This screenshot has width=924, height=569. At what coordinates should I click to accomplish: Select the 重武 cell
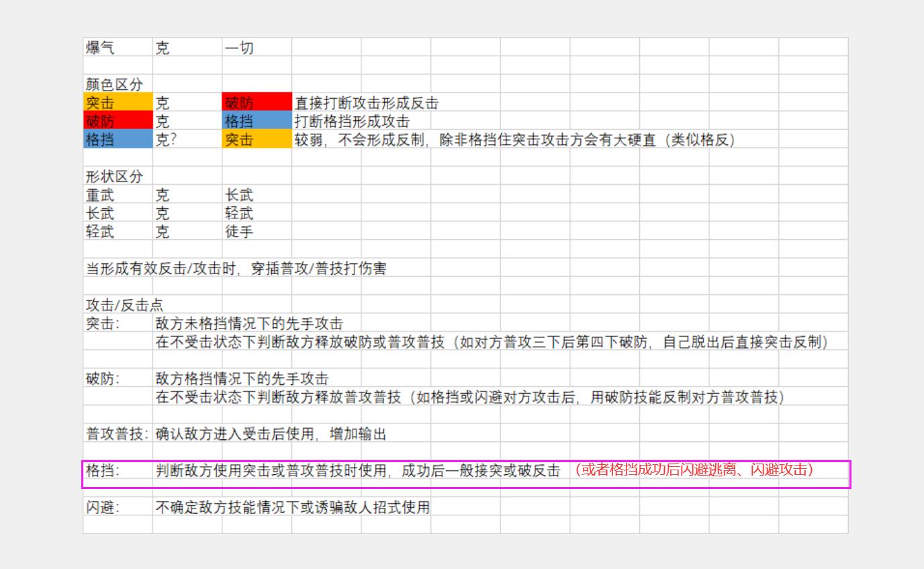tap(118, 195)
